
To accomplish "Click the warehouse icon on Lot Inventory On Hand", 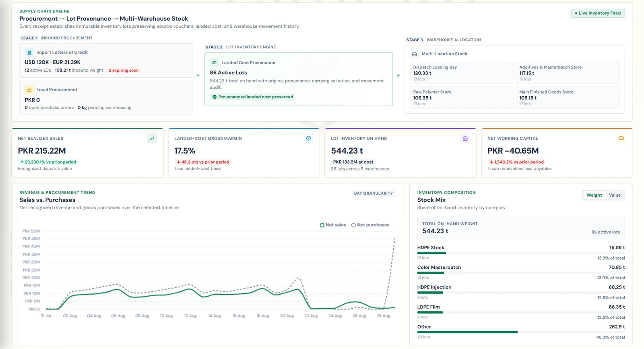I will pyautogui.click(x=465, y=139).
